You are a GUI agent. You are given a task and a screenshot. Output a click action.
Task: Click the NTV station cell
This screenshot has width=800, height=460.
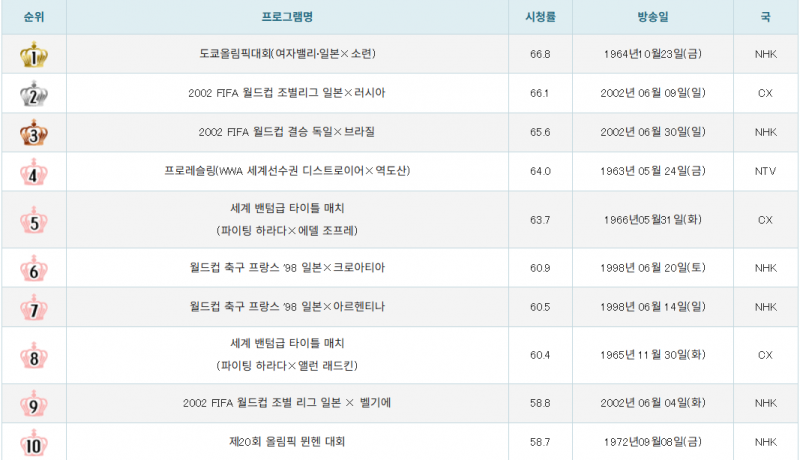[765, 171]
